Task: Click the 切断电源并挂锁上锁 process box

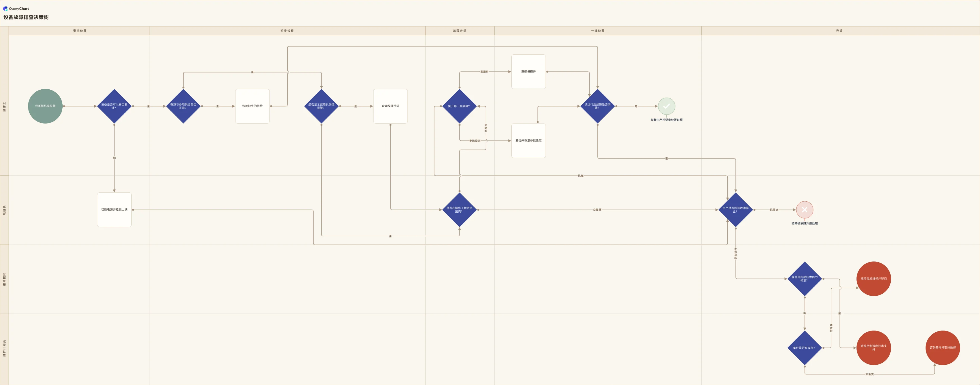Action: click(114, 210)
